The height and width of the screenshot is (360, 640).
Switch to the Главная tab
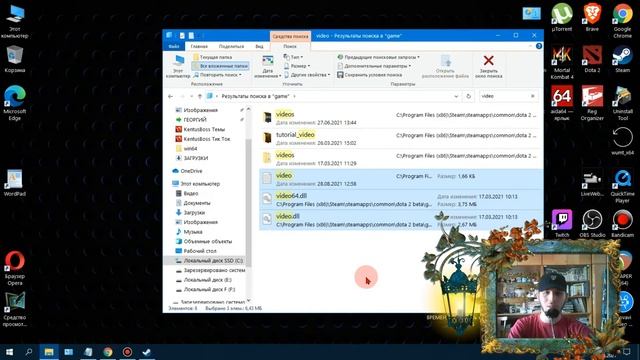click(x=199, y=46)
